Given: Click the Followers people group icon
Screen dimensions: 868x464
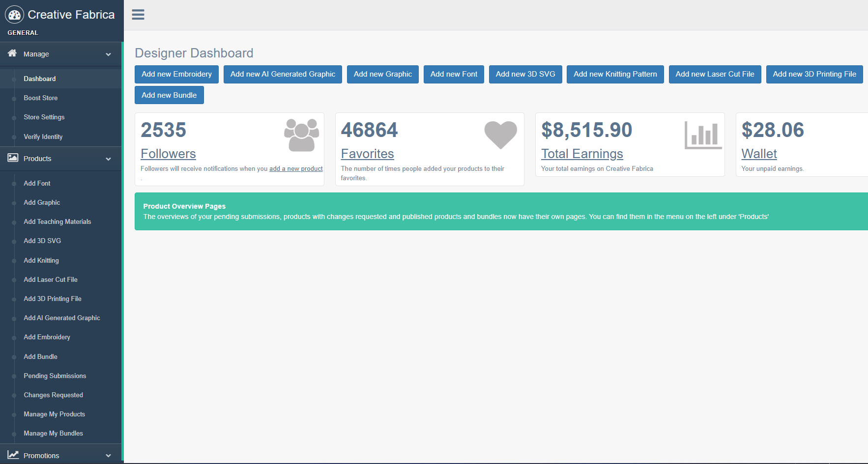Looking at the screenshot, I should point(301,135).
